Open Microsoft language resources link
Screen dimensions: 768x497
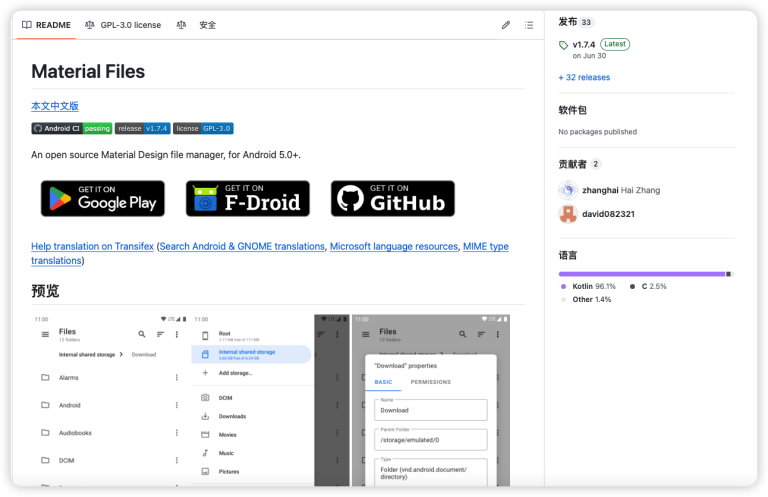394,246
